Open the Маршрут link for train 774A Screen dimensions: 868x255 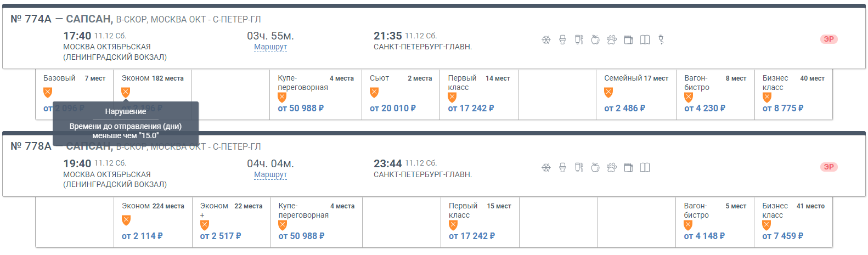(270, 47)
